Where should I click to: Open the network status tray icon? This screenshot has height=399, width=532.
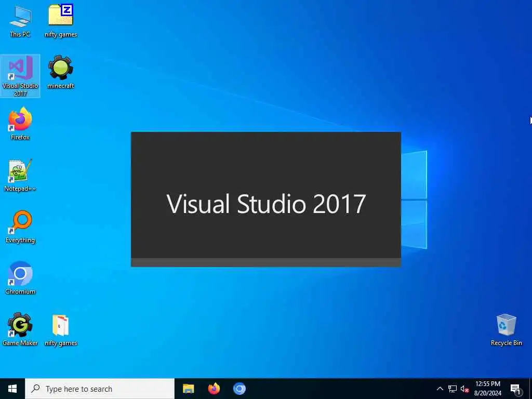click(x=453, y=389)
